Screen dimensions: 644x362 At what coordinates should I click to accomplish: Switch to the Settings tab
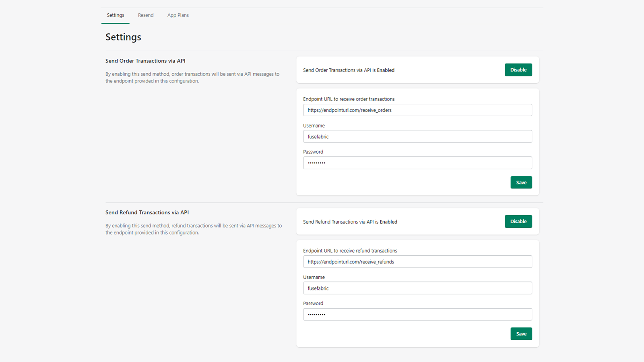coord(116,15)
